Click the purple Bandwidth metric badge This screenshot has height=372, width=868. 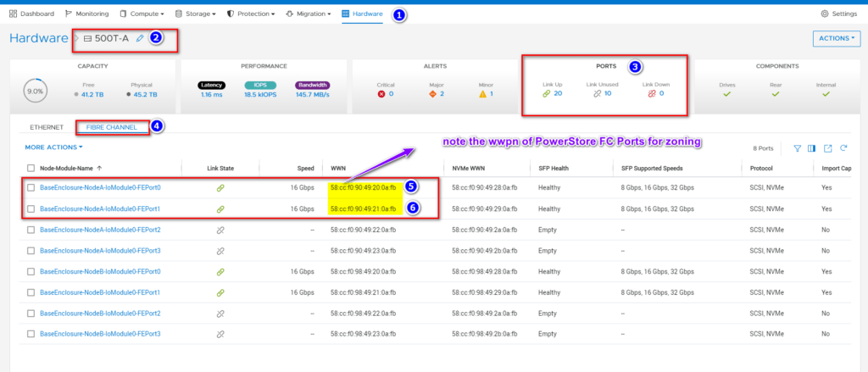(313, 86)
